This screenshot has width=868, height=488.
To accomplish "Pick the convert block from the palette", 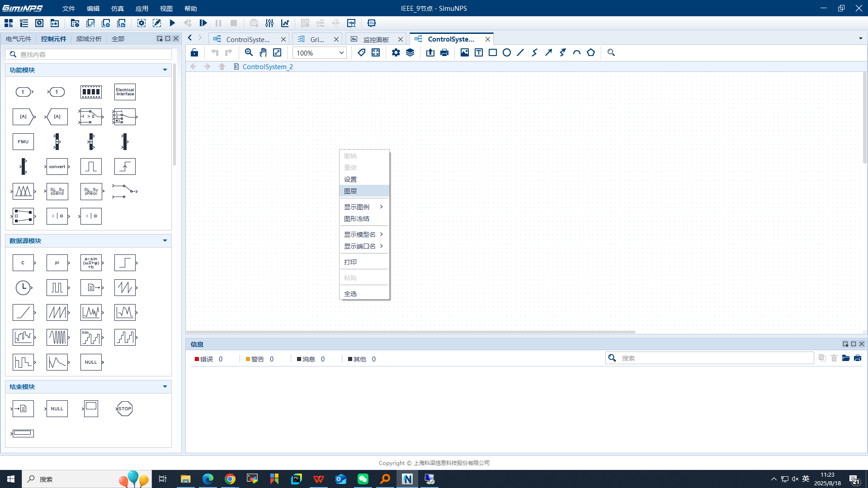I will tap(57, 166).
